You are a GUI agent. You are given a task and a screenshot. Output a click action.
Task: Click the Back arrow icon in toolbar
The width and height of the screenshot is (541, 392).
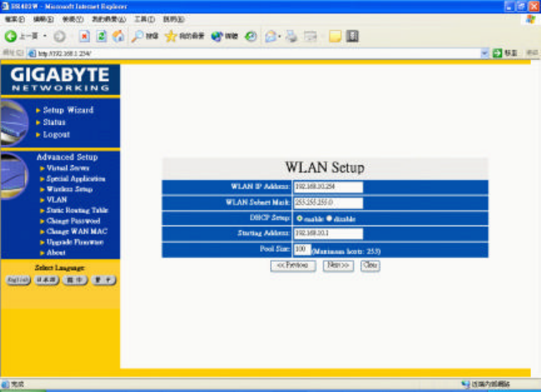coord(10,36)
